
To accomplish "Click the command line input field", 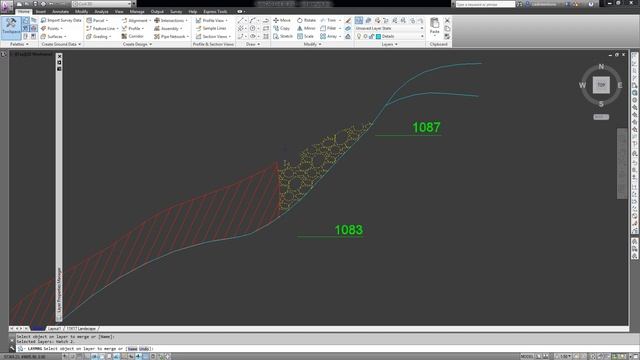I will point(322,349).
